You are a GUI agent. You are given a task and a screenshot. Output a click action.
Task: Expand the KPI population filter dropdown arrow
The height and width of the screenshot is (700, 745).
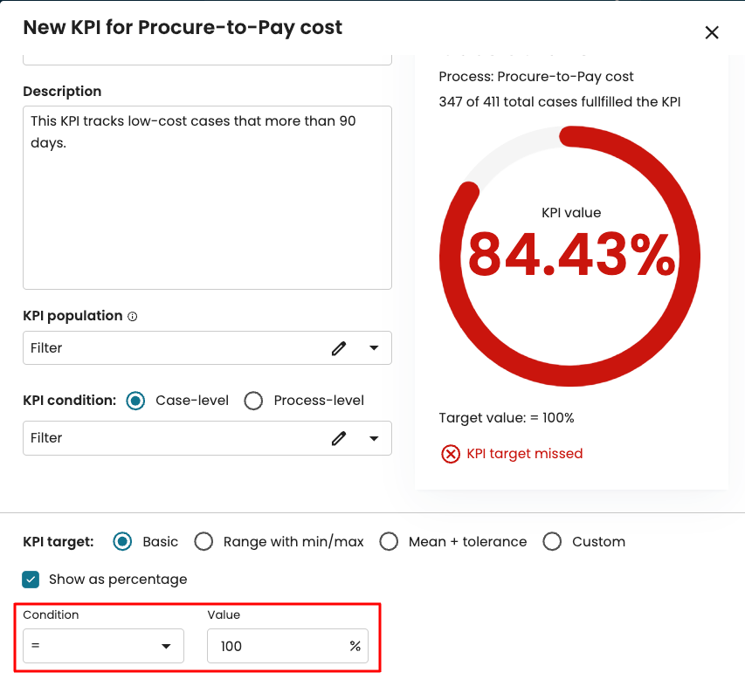tap(374, 348)
